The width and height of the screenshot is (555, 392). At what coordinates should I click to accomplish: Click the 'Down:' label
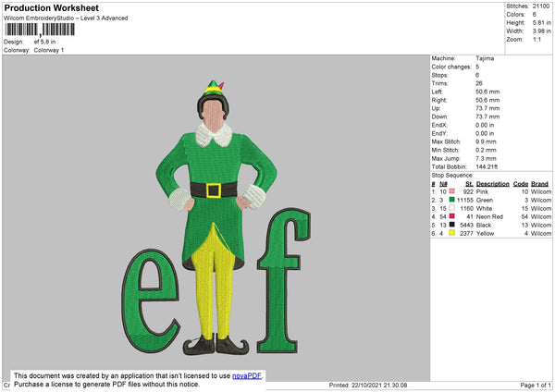tap(439, 116)
